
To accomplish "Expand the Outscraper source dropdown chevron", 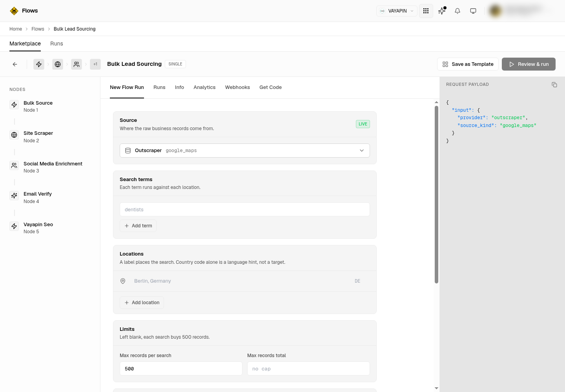I will click(x=362, y=151).
